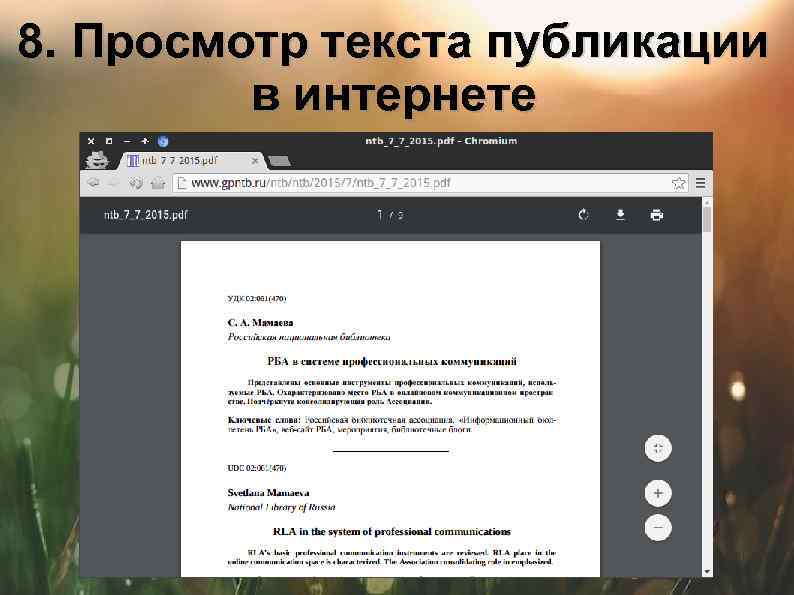The height and width of the screenshot is (595, 794).
Task: Click the scrollbar down arrow
Action: pyautogui.click(x=707, y=572)
